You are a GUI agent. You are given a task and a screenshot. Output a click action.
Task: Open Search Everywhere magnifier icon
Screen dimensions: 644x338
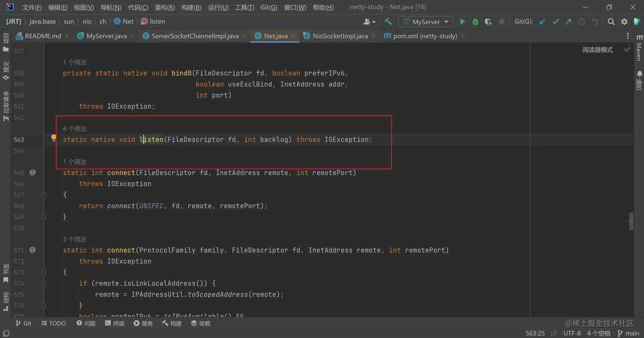[611, 22]
